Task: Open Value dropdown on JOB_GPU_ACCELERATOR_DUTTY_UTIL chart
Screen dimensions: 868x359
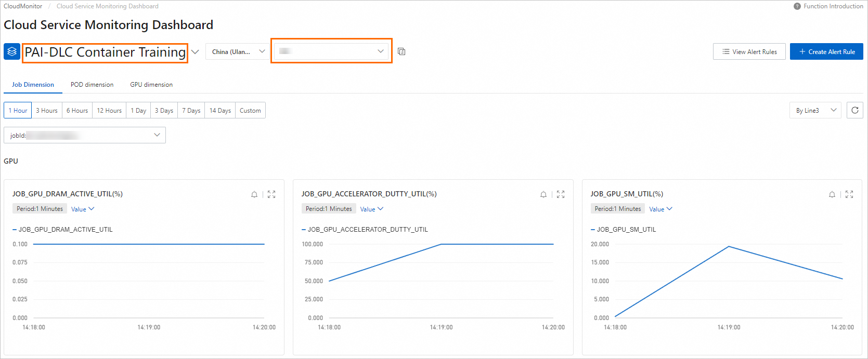Action: click(x=372, y=209)
